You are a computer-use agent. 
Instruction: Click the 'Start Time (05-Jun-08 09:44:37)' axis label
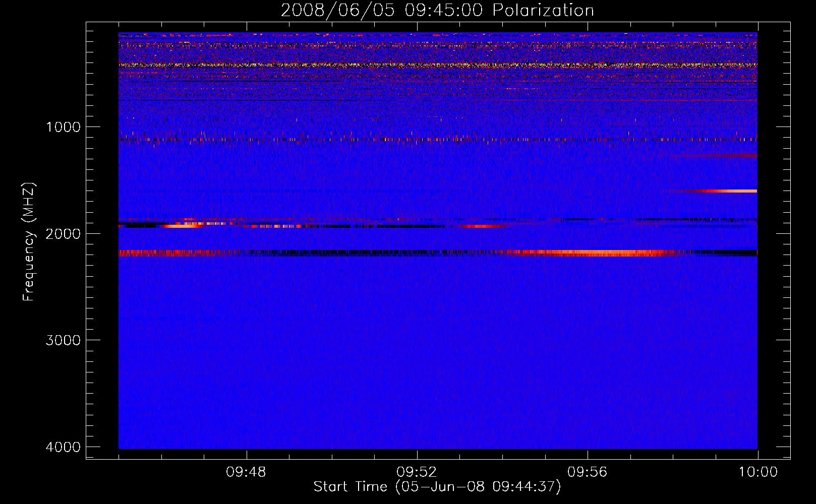pos(437,487)
